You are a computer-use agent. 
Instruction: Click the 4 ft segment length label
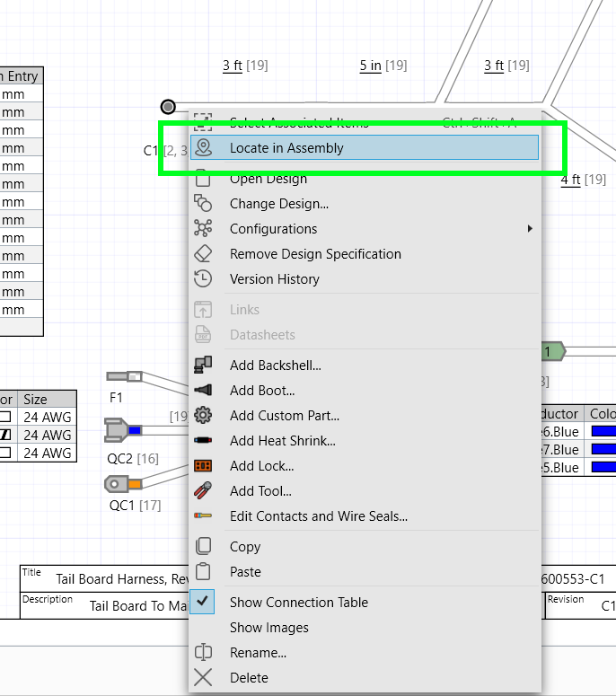click(571, 180)
